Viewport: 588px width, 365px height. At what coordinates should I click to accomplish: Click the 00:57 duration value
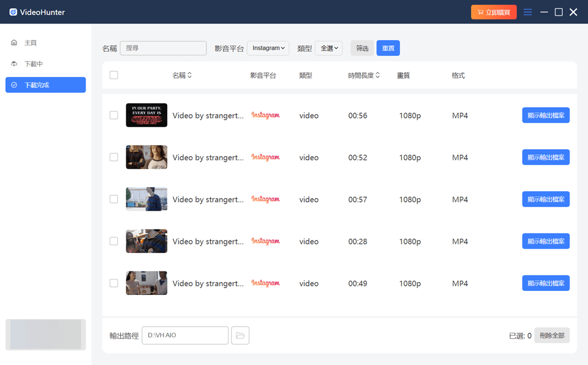click(358, 199)
